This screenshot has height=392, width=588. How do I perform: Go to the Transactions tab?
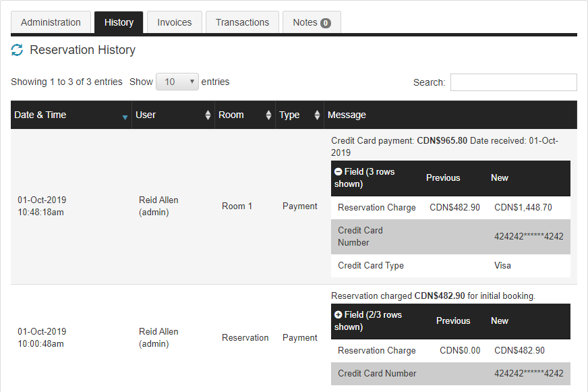(242, 22)
